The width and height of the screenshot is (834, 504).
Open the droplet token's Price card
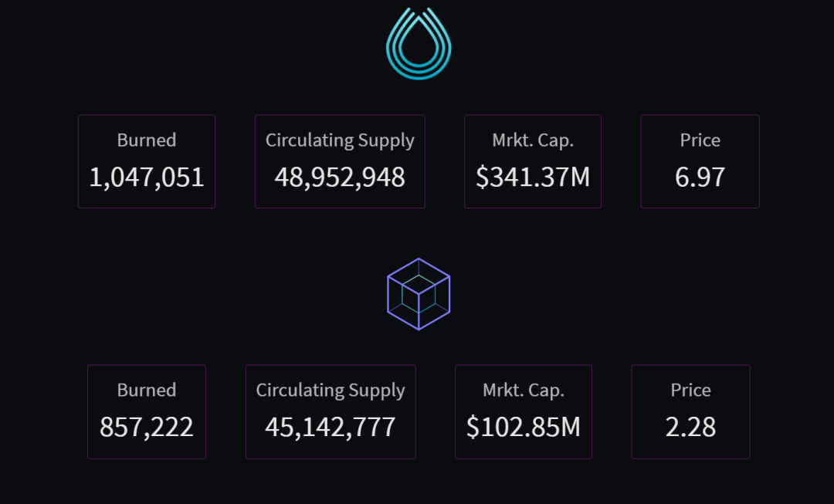coord(700,161)
